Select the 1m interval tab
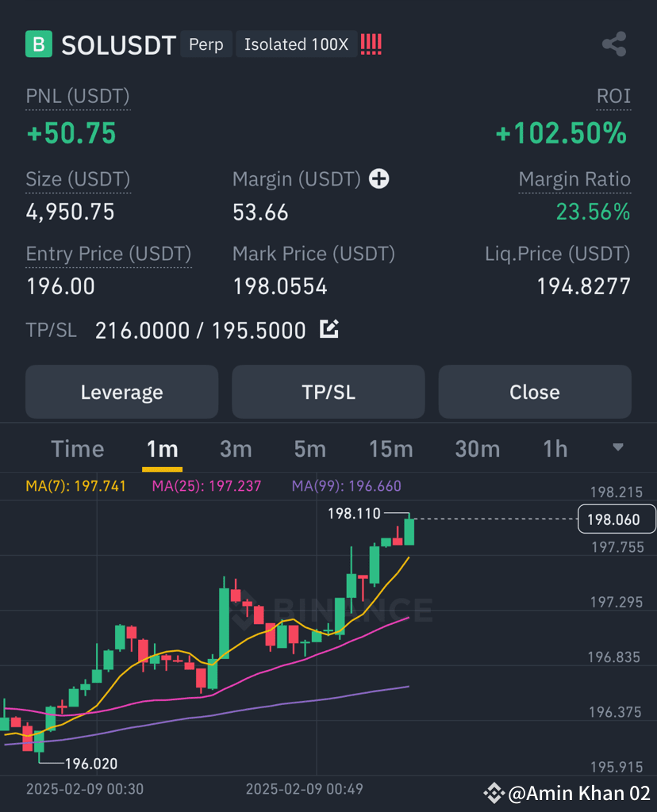The width and height of the screenshot is (657, 812). (162, 449)
